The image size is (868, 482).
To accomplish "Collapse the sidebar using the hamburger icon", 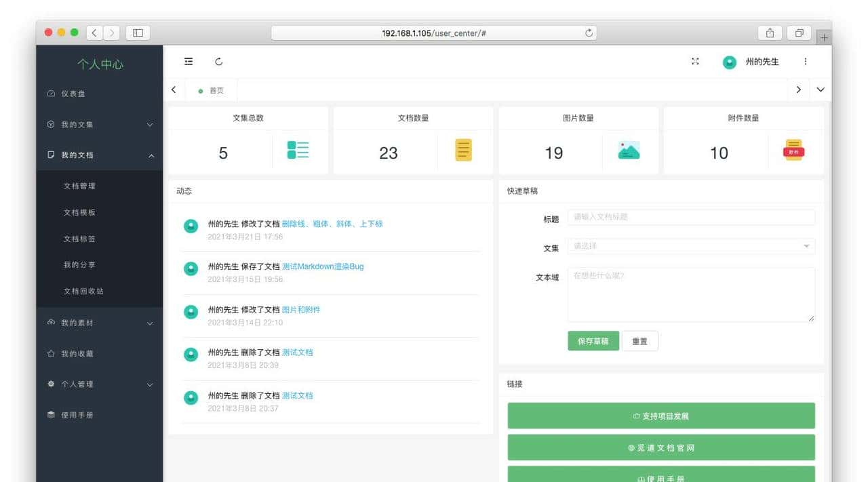I will click(189, 61).
